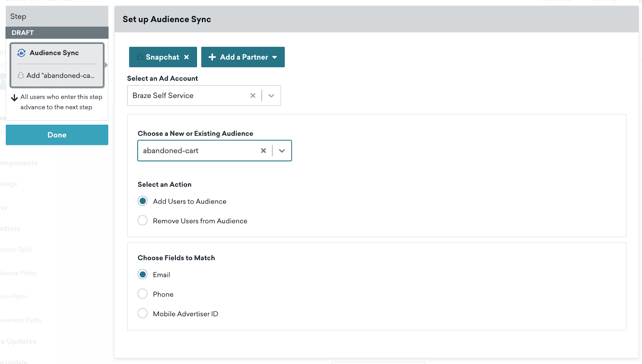Viewport: 642px width, 364px height.
Task: Choose Mobile Advertiser ID matching field
Action: (x=142, y=313)
